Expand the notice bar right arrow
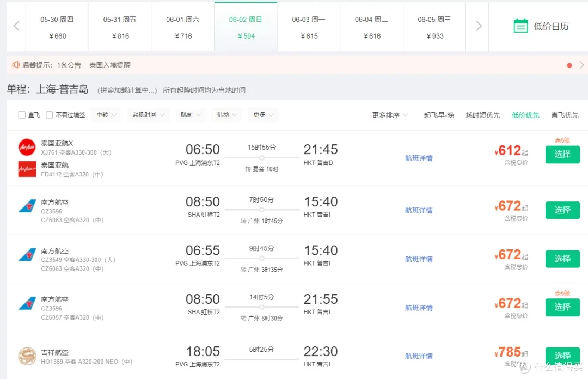Screen dimensions: 588x379 [x=581, y=65]
